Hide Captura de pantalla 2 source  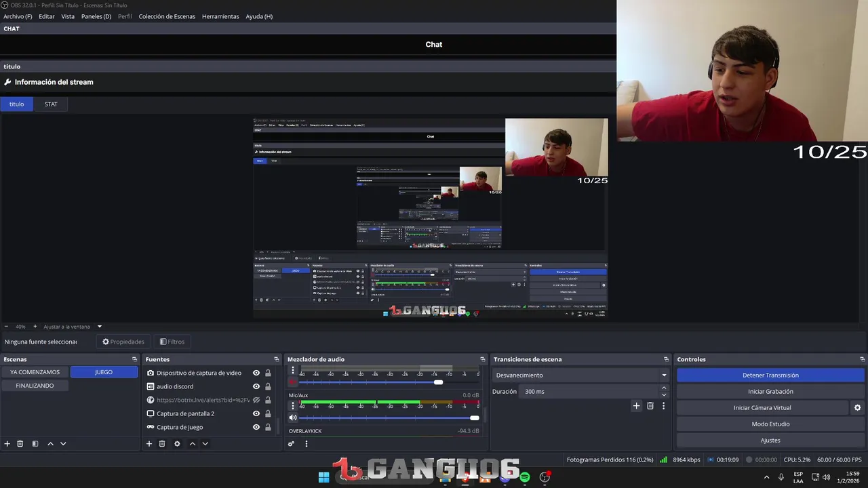[256, 413]
